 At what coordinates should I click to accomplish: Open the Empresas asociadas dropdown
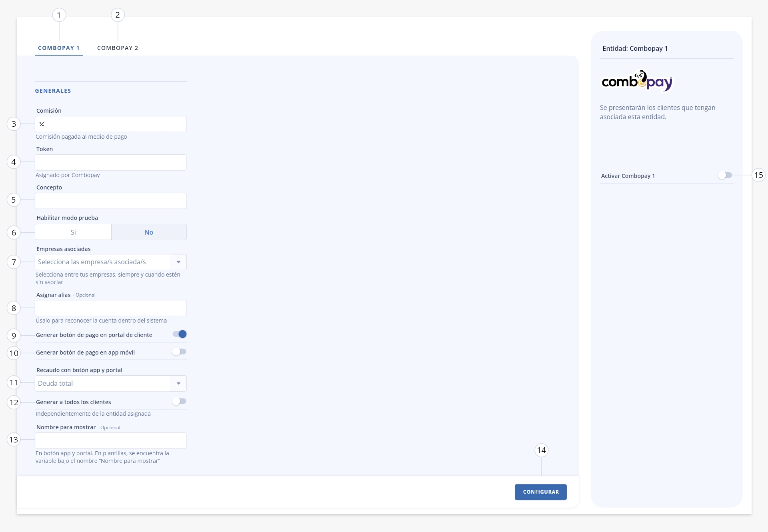tap(111, 262)
